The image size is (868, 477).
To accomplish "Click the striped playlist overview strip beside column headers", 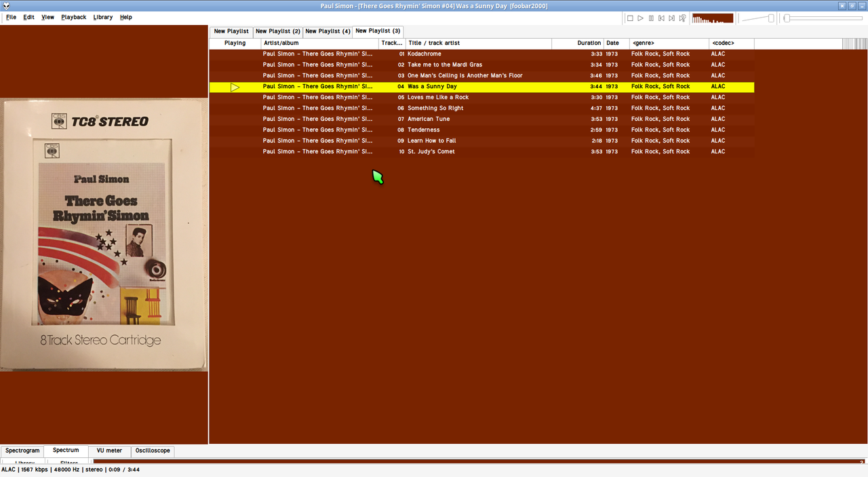I will coord(854,43).
